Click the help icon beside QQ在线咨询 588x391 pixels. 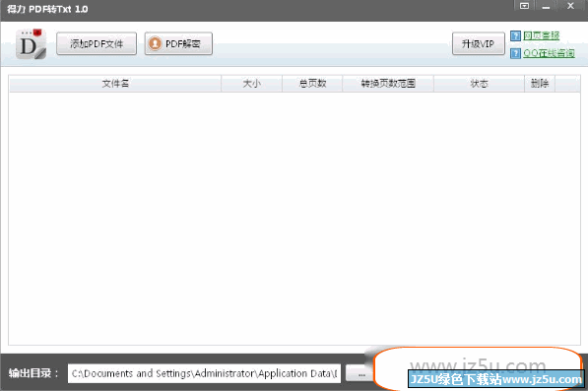516,53
